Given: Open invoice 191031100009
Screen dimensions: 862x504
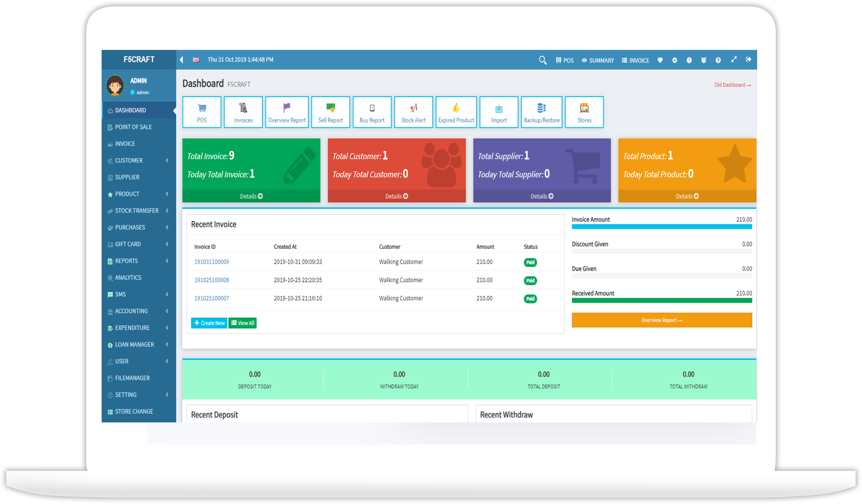Looking at the screenshot, I should pyautogui.click(x=212, y=262).
